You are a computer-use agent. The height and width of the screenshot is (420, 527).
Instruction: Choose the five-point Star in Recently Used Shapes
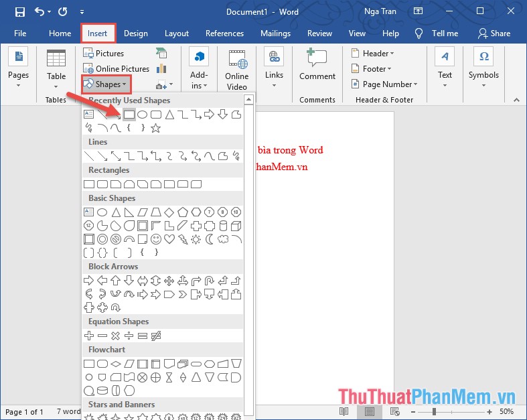click(x=155, y=128)
